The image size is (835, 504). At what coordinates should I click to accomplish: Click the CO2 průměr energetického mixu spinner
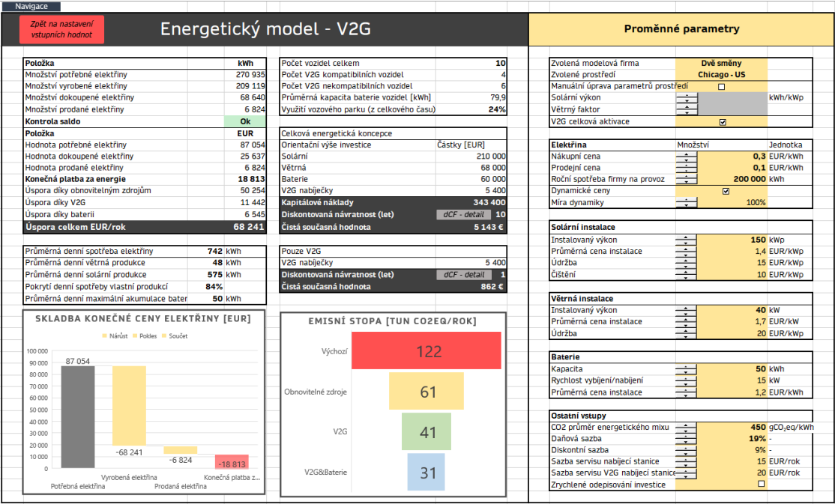(x=687, y=428)
